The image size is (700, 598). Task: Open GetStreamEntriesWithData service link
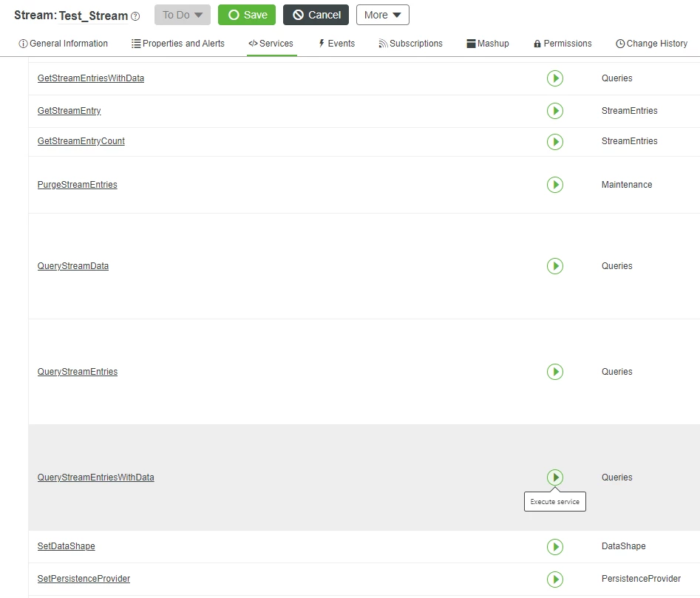click(x=91, y=78)
